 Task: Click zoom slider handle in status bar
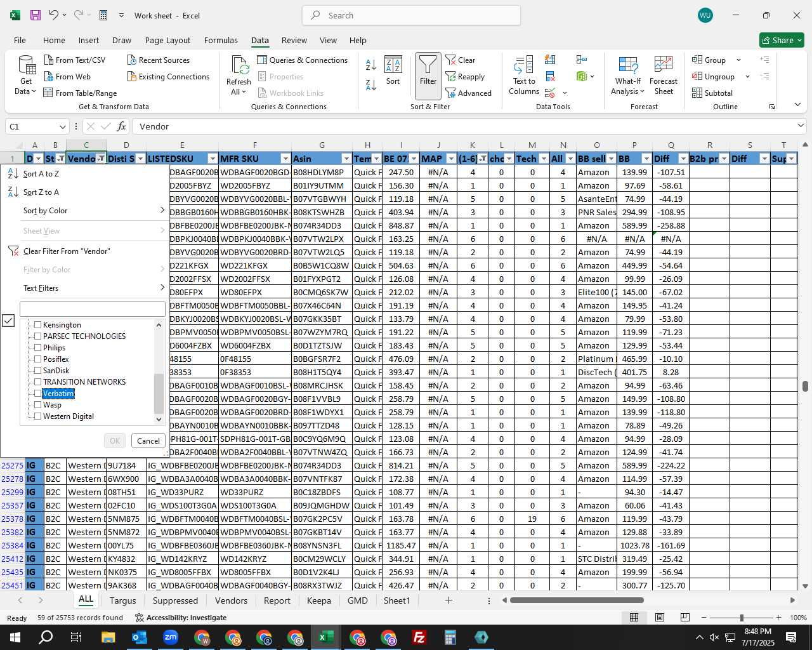[742, 618]
